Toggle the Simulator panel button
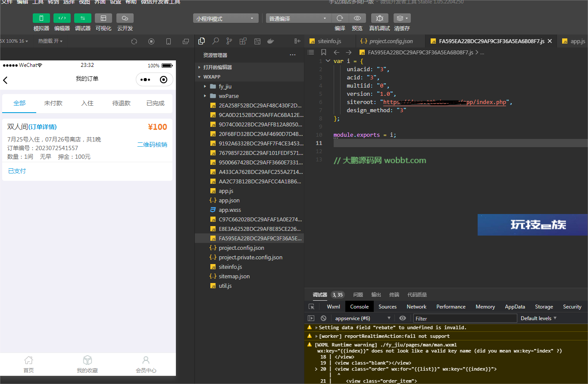This screenshot has height=384, width=588. [41, 18]
